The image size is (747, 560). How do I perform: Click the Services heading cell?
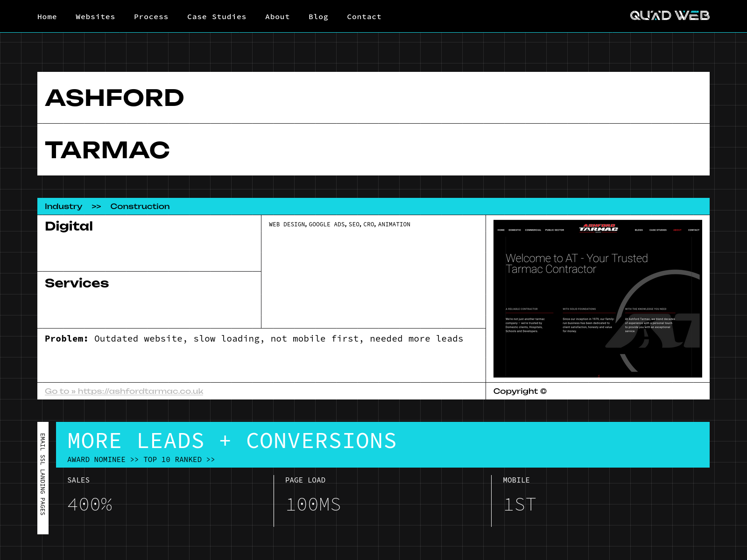click(x=149, y=300)
